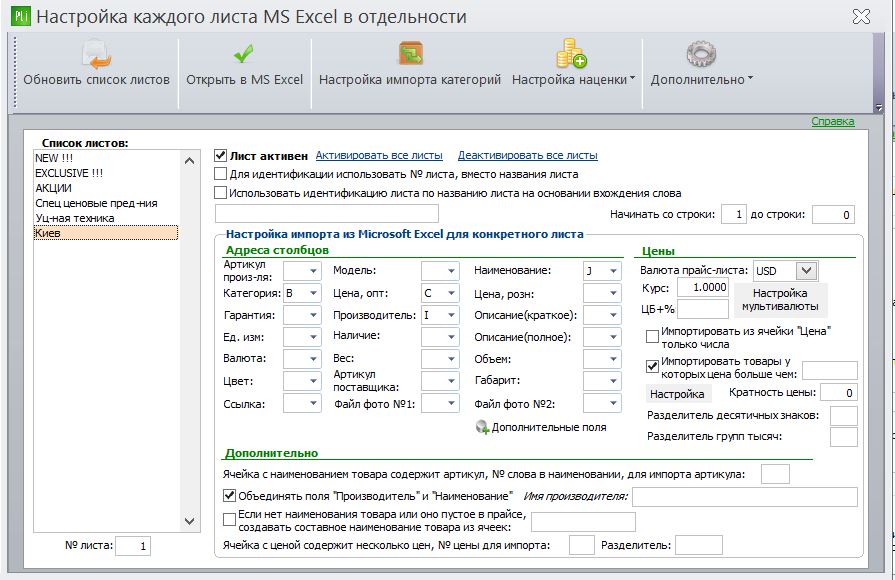The height and width of the screenshot is (580, 895).
Task: Click the Кратность цены input field
Action: 839,392
